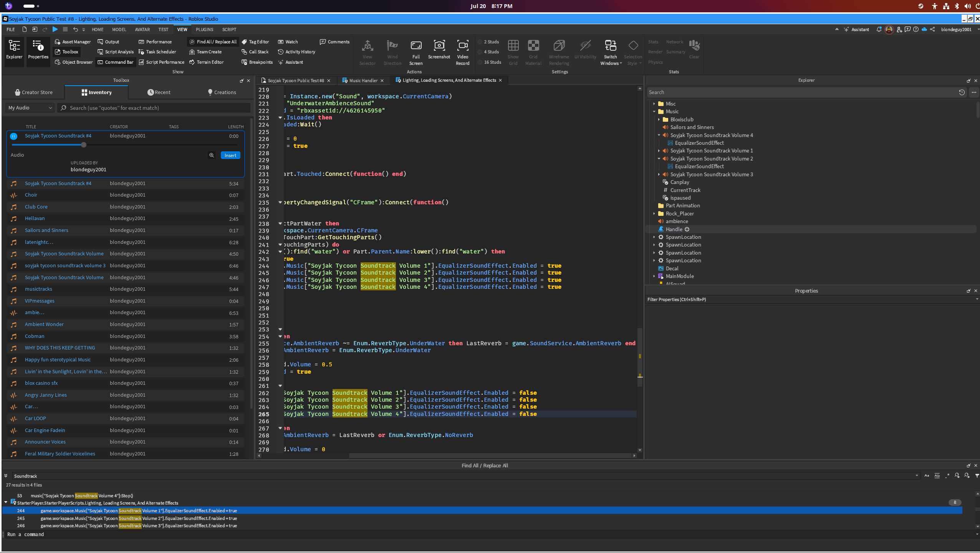Toggle Find All / Replace All panel
The height and width of the screenshot is (553, 980).
[213, 42]
